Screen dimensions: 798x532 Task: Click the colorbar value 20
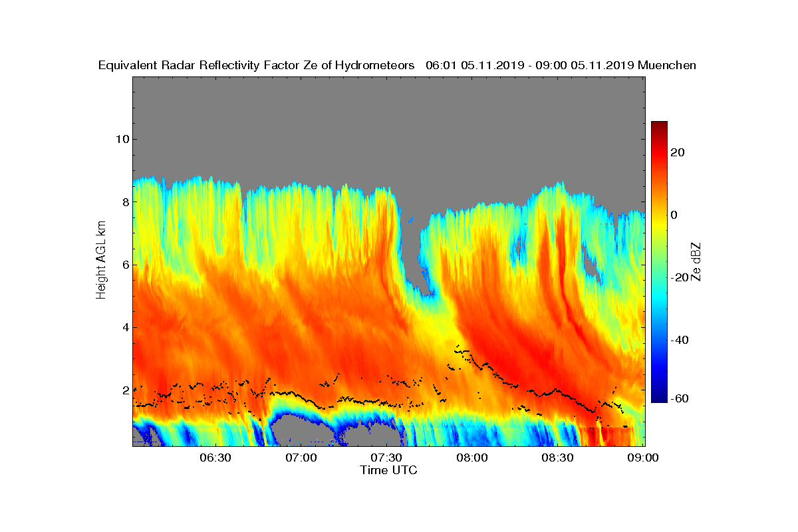pyautogui.click(x=678, y=152)
